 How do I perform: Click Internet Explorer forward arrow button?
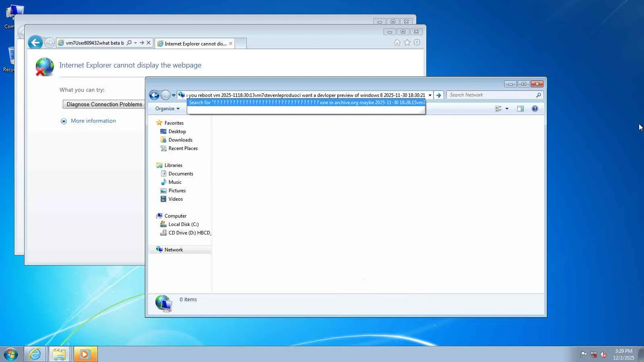(x=49, y=43)
